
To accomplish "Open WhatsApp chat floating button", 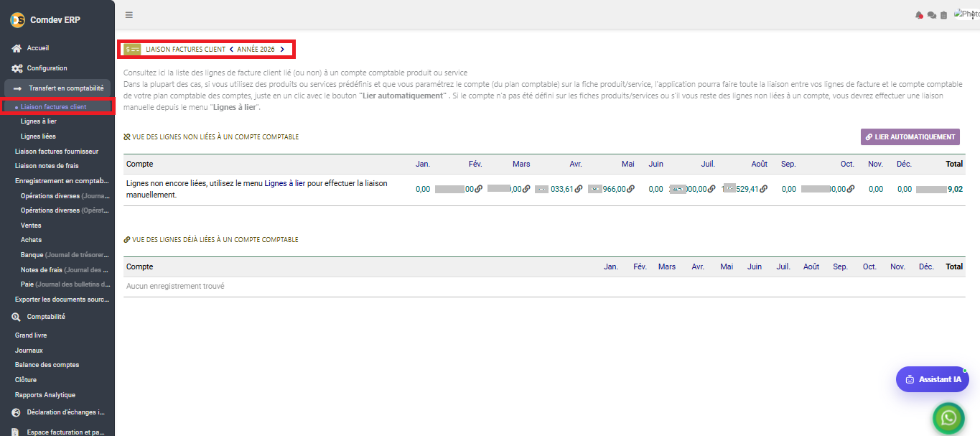I will point(949,417).
